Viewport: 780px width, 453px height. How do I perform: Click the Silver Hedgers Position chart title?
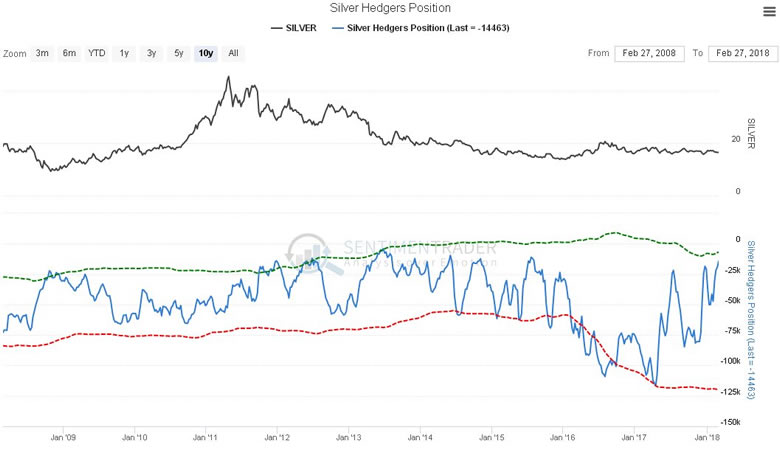390,8
